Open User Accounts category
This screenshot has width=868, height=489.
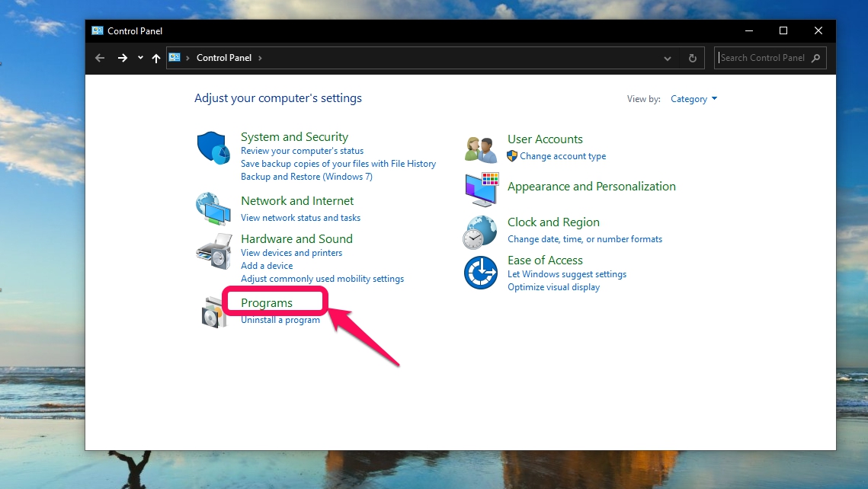pyautogui.click(x=546, y=139)
